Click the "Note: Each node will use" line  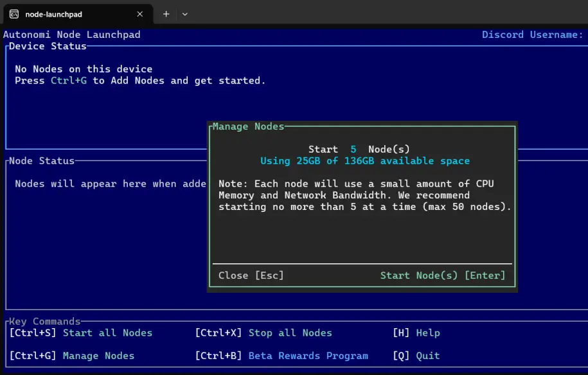coord(356,184)
